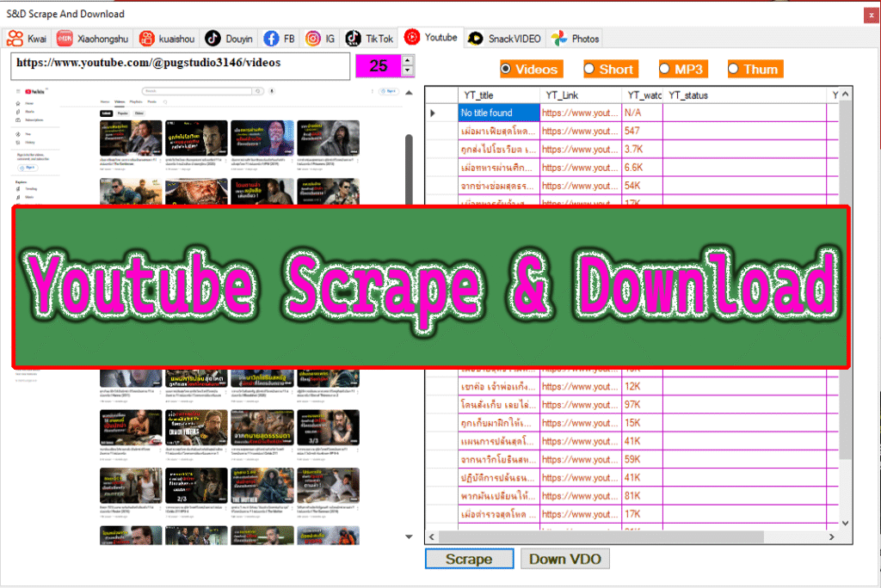Select the 3.7K views cell
Screen dimensions: 881x588
[642, 150]
